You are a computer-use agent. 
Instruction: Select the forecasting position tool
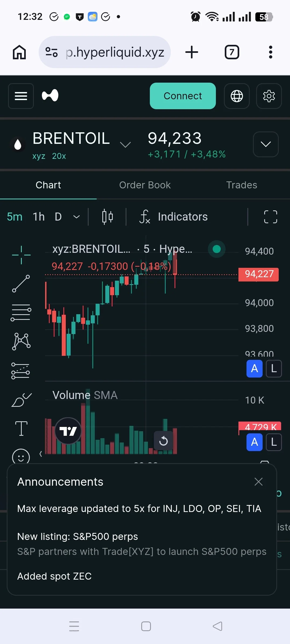pyautogui.click(x=21, y=371)
